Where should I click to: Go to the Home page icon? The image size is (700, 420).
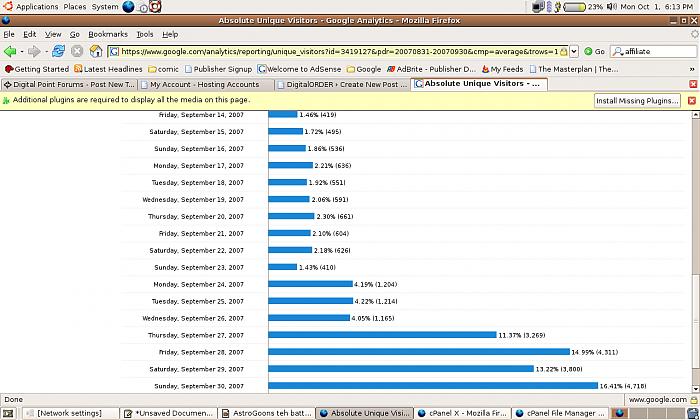point(95,51)
